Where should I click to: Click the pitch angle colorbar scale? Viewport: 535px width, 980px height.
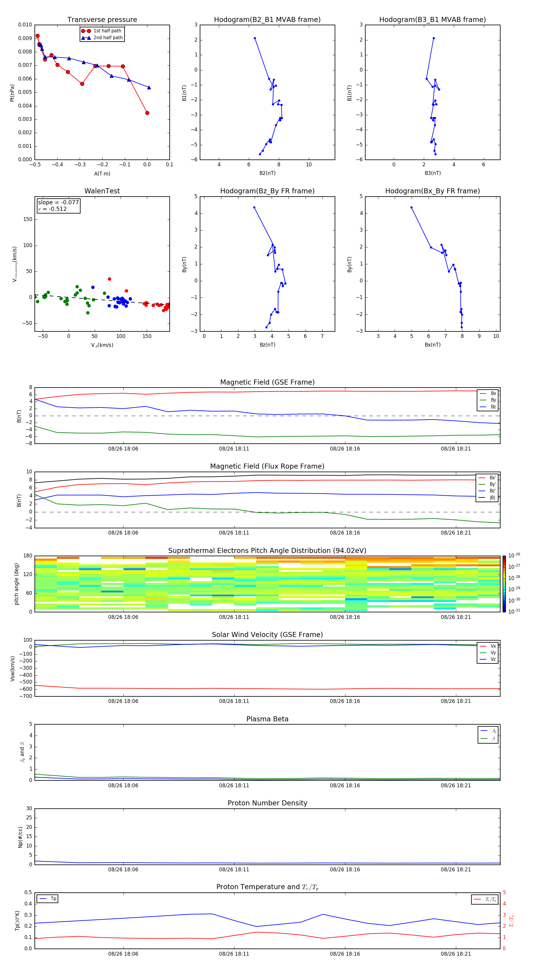504,584
